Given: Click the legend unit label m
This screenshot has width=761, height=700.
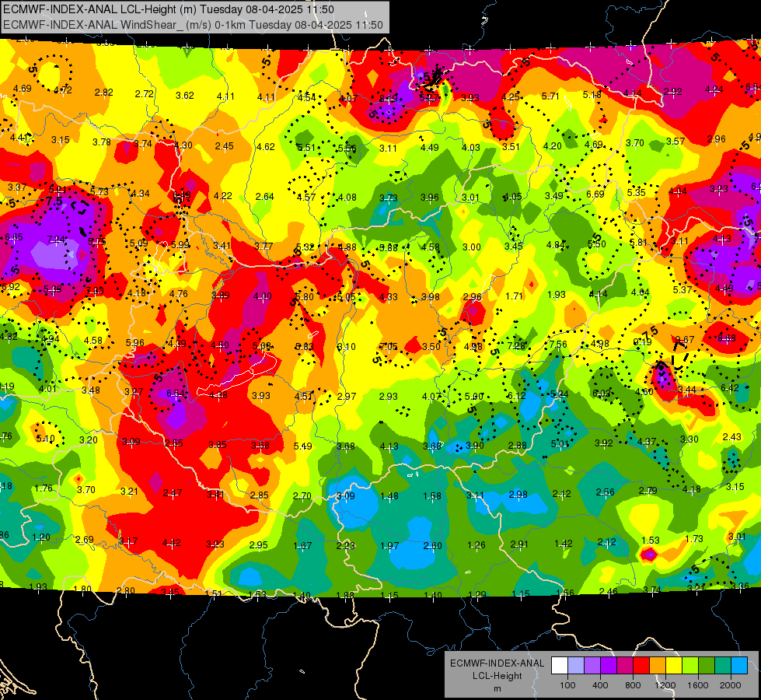Looking at the screenshot, I should tap(497, 688).
